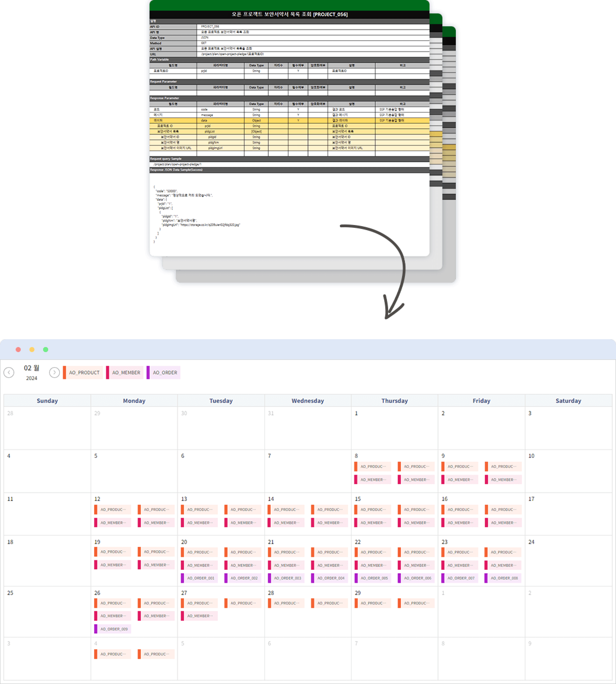Click the green maximize dot of calendar window
Image resolution: width=616 pixels, height=684 pixels.
coord(46,350)
